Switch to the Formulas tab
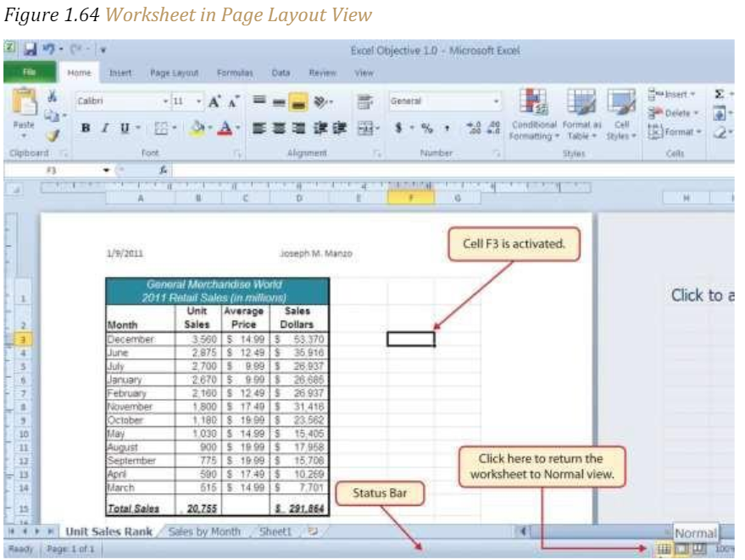745x560 pixels. coord(235,73)
